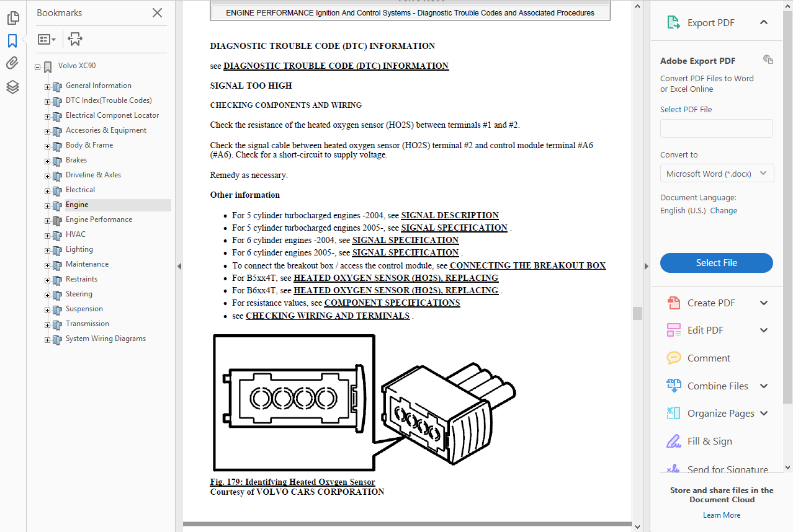Click the Brakes bookmark icon
Viewport: 793px width, 532px height.
pos(57,161)
